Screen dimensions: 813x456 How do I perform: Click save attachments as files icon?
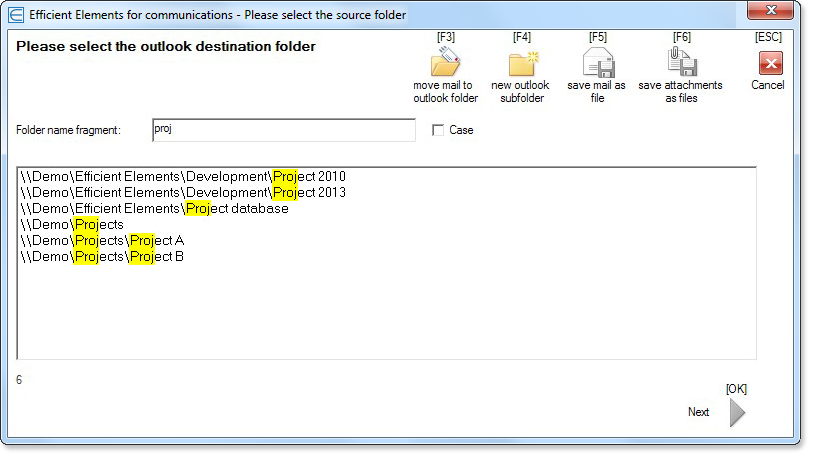pos(681,62)
